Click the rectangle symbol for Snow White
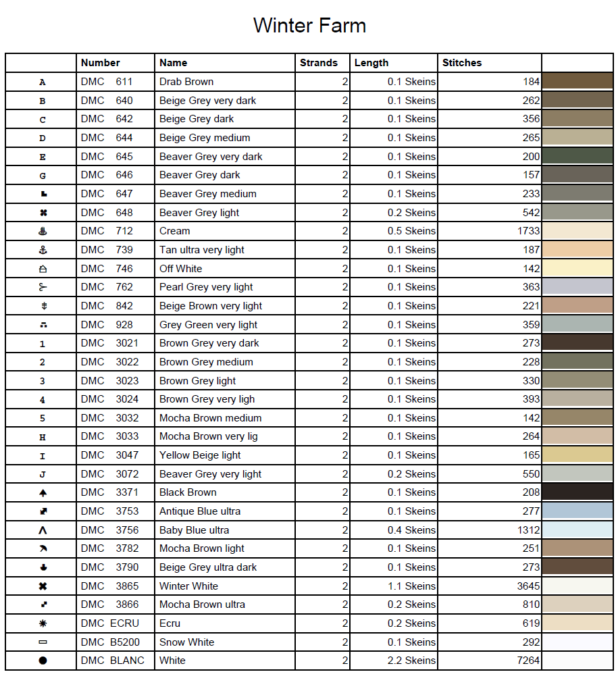Viewport: 616px width, 695px height. (43, 642)
